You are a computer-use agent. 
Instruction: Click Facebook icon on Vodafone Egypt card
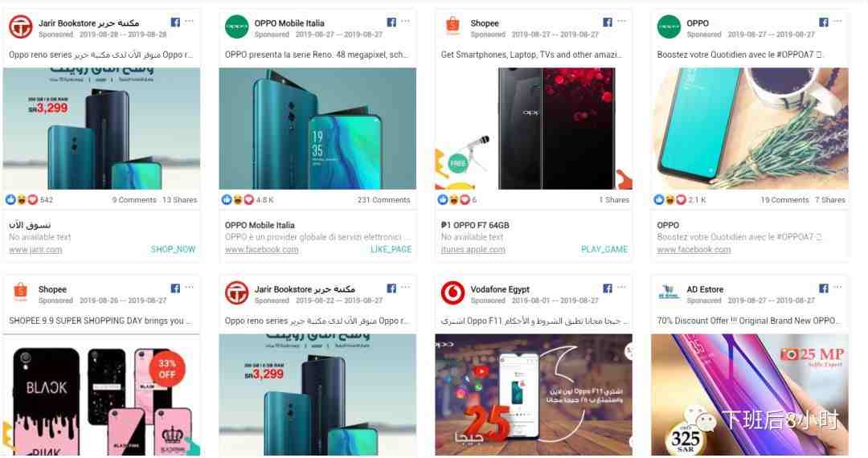[608, 288]
